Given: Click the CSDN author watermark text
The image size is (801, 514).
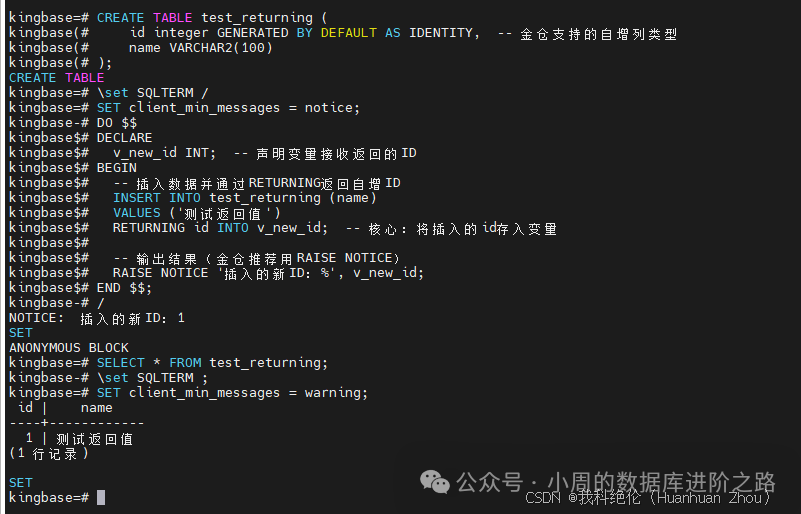Looking at the screenshot, I should (x=649, y=497).
